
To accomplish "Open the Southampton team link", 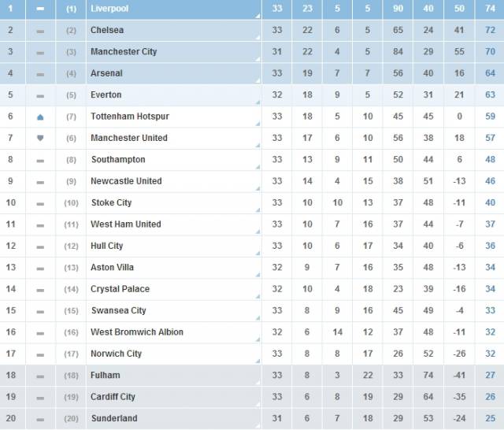I will (118, 159).
